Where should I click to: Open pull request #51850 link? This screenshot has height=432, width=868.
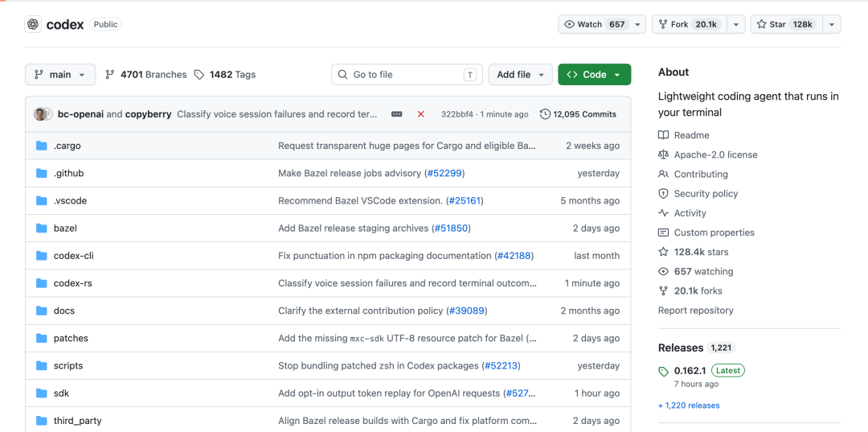(451, 228)
